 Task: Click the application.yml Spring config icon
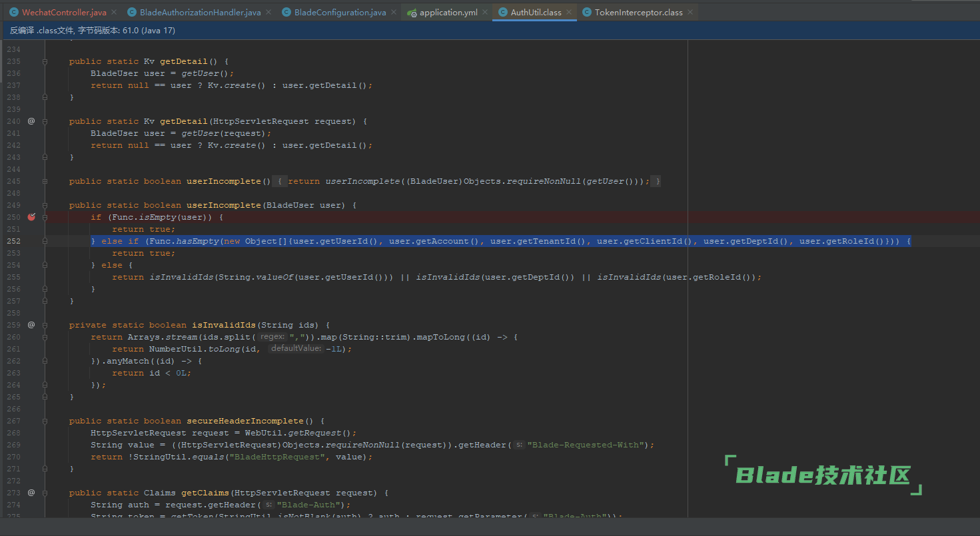pos(412,13)
